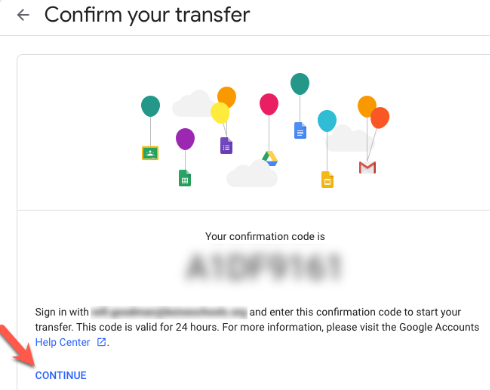Click the Google Drive triangle icon
This screenshot has width=490, height=390.
[x=270, y=158]
